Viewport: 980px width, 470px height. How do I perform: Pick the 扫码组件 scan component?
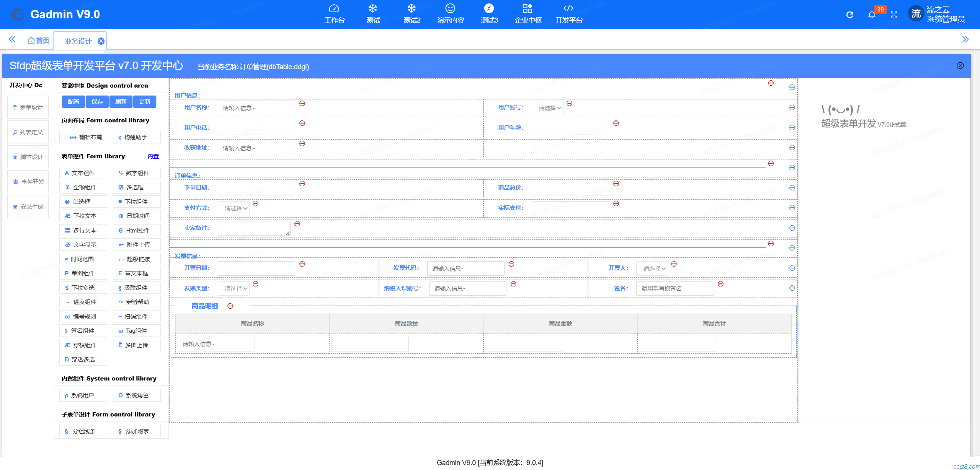click(136, 316)
